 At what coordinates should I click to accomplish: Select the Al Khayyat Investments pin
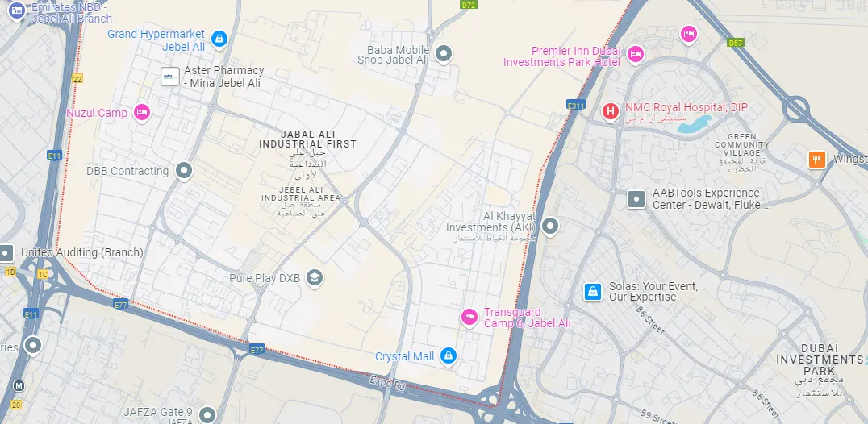point(549,226)
